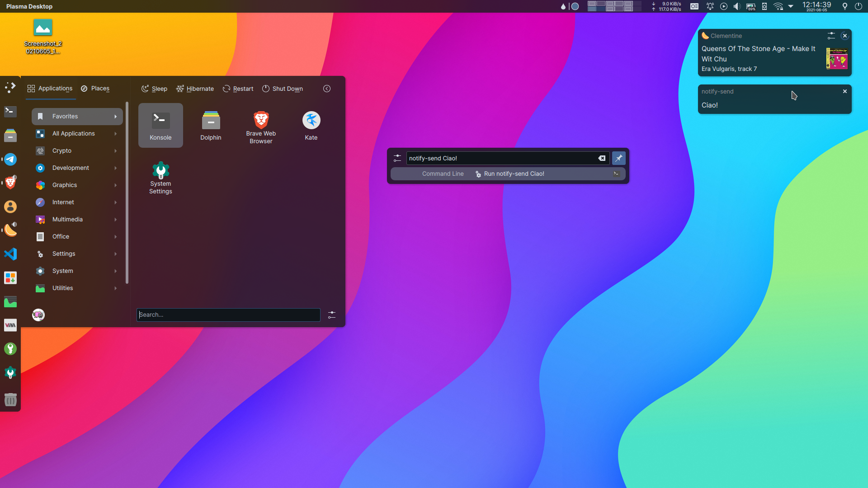This screenshot has width=868, height=488.
Task: Click the Shut Down button
Action: 283,89
